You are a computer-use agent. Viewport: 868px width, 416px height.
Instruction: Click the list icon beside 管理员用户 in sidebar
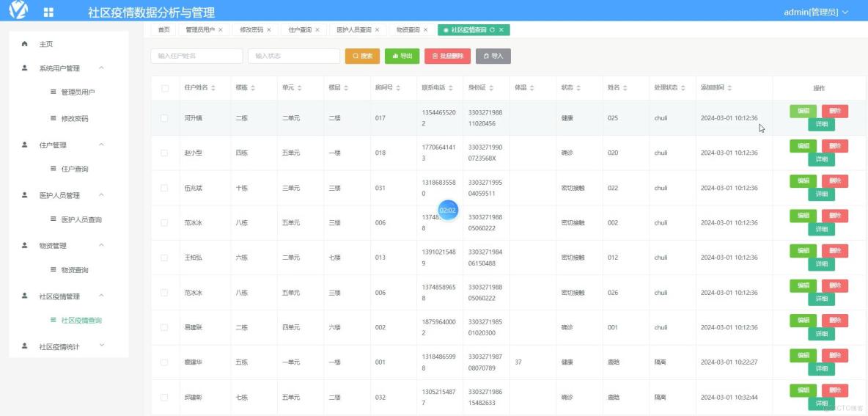53,92
